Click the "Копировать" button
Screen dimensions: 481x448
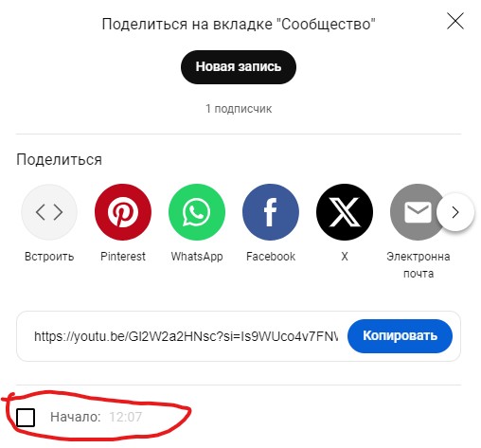[400, 336]
